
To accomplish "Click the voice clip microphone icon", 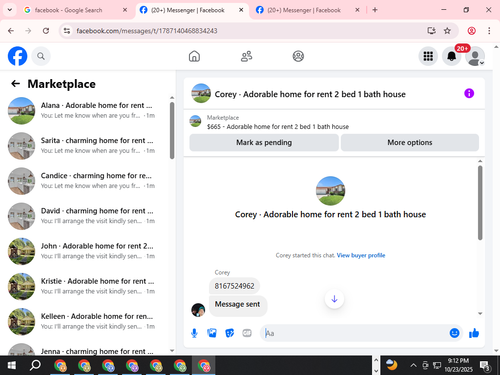I will pyautogui.click(x=194, y=333).
